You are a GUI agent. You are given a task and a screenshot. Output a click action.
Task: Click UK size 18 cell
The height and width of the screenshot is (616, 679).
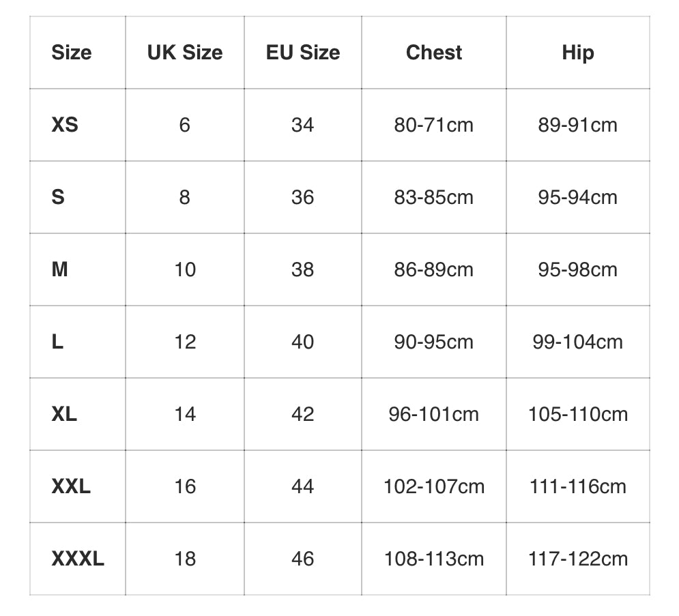pyautogui.click(x=185, y=559)
